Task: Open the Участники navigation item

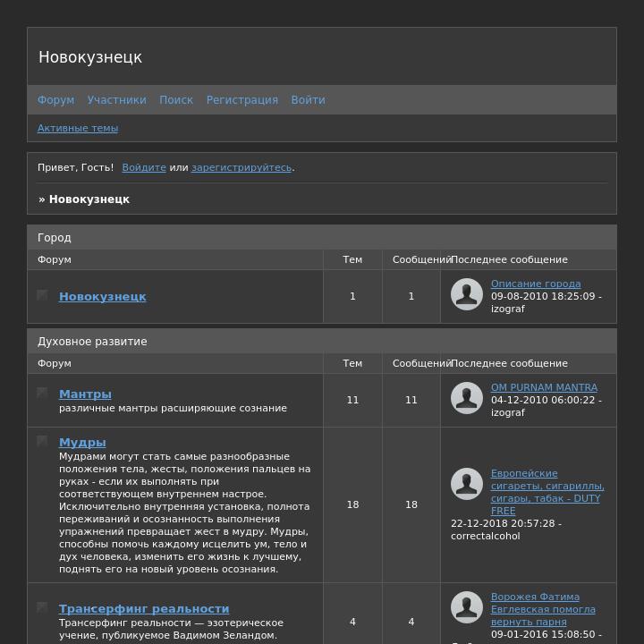Action: pos(116,100)
